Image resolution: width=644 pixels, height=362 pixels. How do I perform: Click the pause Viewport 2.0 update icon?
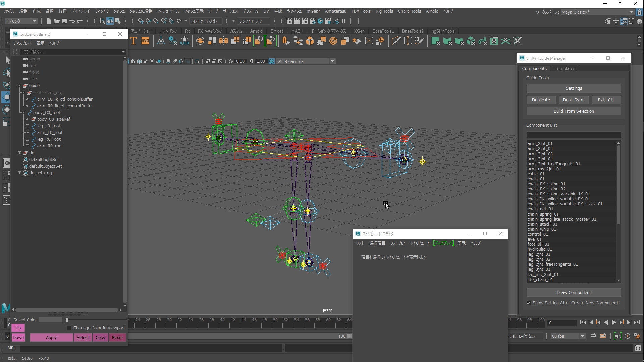(x=343, y=21)
